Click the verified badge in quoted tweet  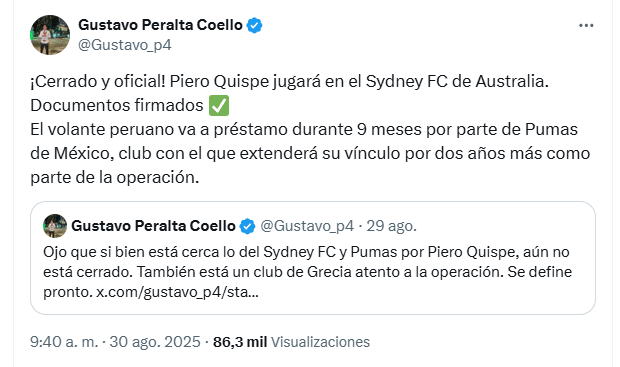pos(248,226)
